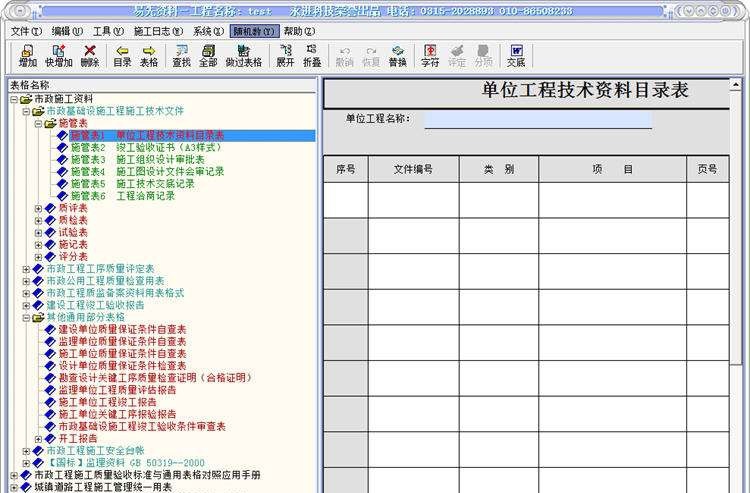Select 市政基础设施工程竣工验收条件审查表
Viewport: 750px width, 493px height.
142,427
